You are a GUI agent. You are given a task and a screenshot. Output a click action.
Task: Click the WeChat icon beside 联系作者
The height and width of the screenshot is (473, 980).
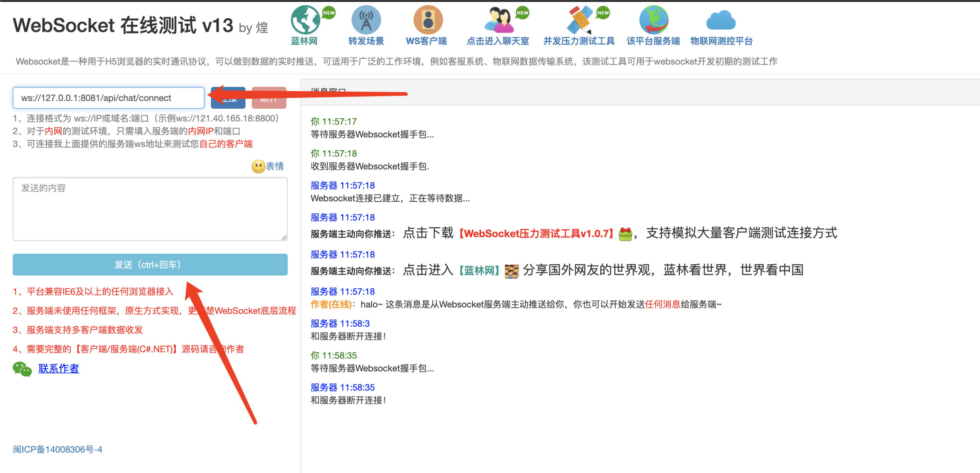coord(22,369)
